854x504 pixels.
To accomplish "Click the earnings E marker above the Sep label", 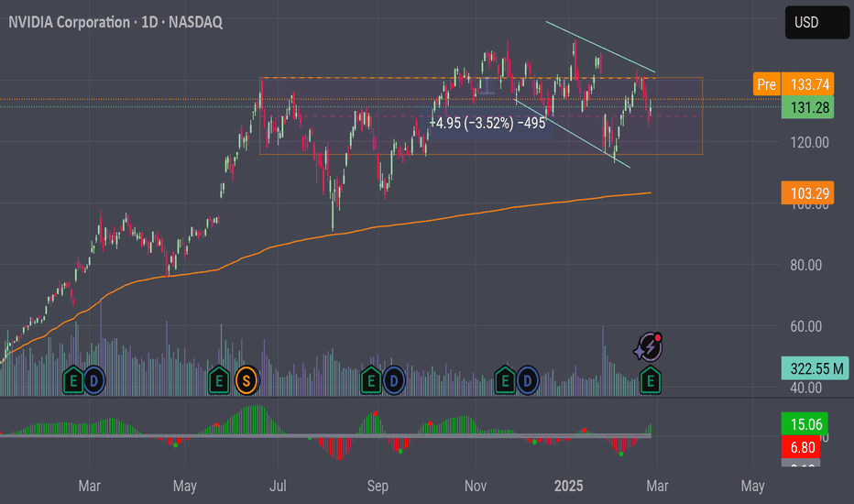I will point(371,381).
